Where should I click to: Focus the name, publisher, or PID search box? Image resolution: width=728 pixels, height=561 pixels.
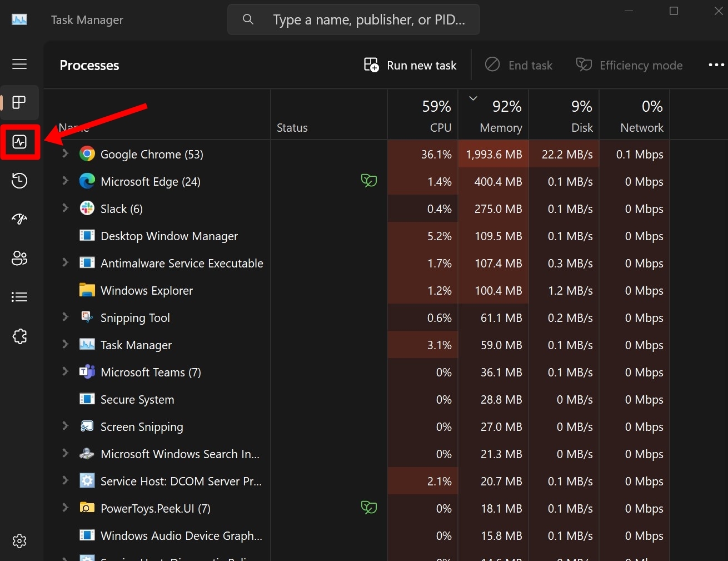tap(353, 19)
